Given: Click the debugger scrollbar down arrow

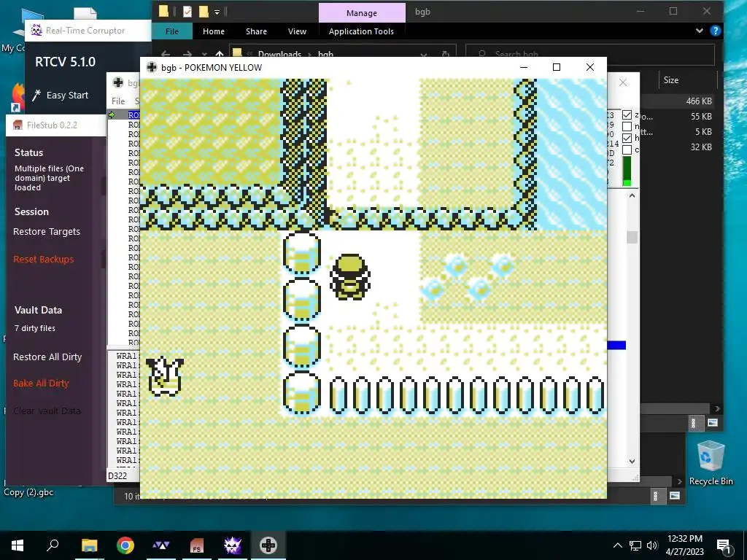Looking at the screenshot, I should (632, 461).
